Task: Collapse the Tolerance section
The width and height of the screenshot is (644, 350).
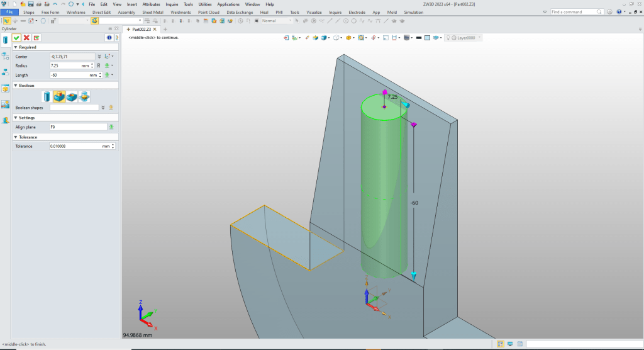Action: 16,137
